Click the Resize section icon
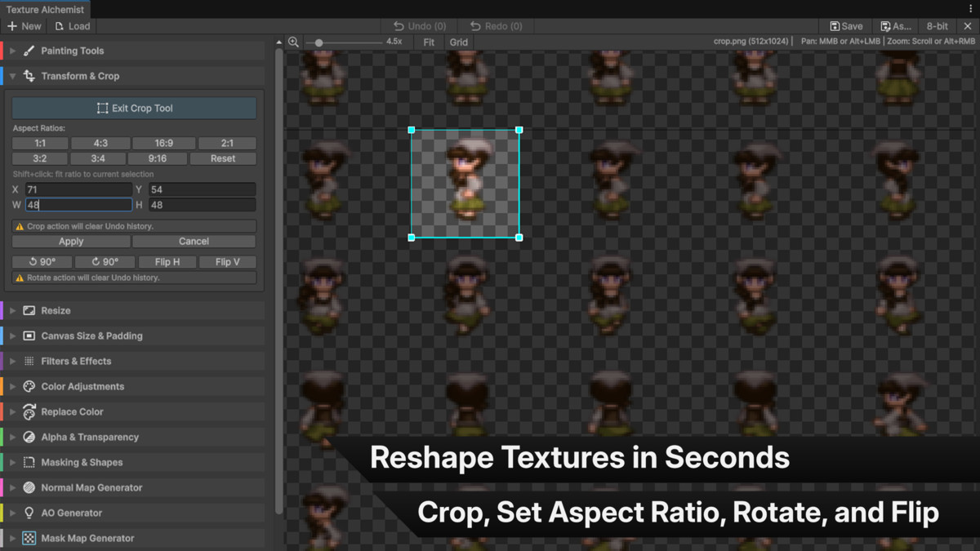The height and width of the screenshot is (551, 980). point(29,311)
